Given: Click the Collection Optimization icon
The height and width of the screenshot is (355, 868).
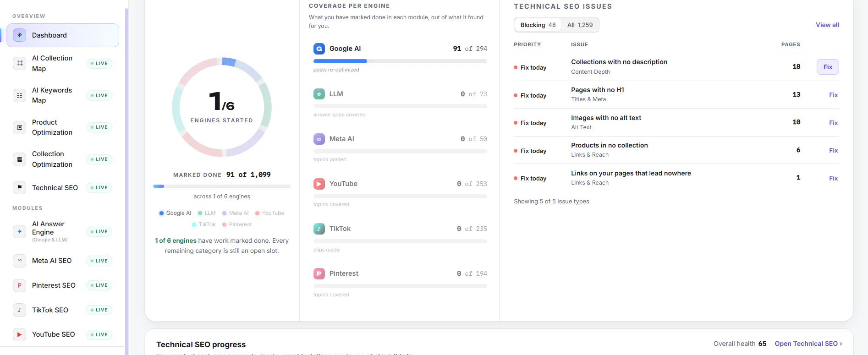Looking at the screenshot, I should point(20,159).
